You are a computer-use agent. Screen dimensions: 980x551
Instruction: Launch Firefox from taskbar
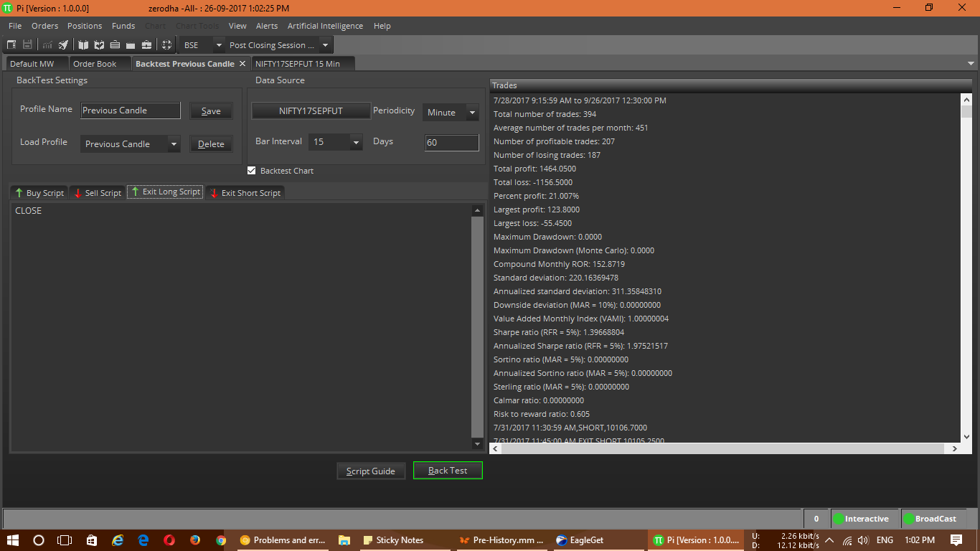(x=195, y=540)
